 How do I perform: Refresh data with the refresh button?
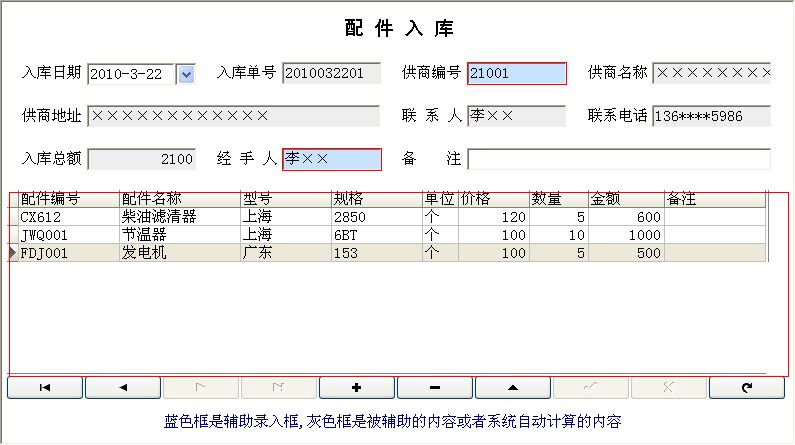(747, 388)
